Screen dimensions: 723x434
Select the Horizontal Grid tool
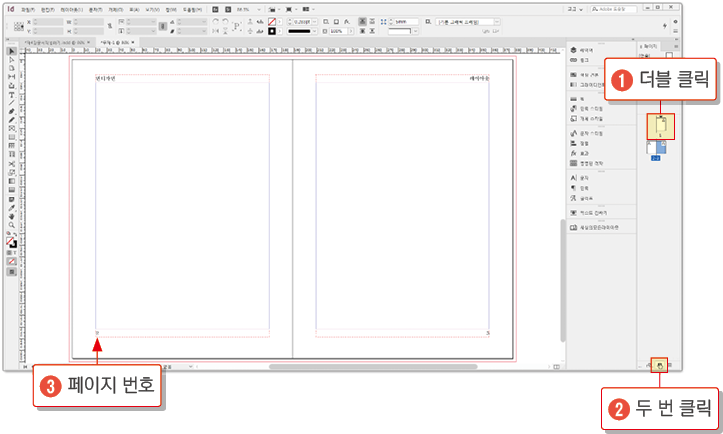tap(12, 146)
